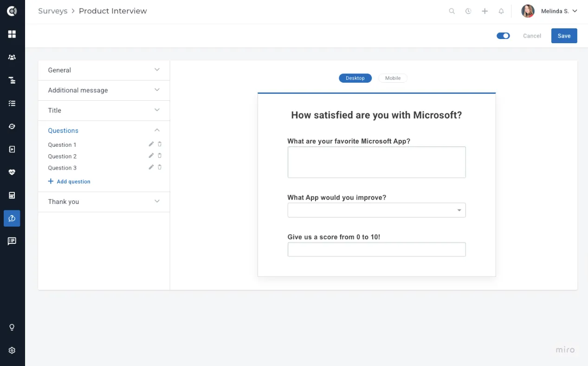Viewport: 588px width, 366px height.
Task: Edit Question 3 with pencil icon
Action: [x=151, y=167]
